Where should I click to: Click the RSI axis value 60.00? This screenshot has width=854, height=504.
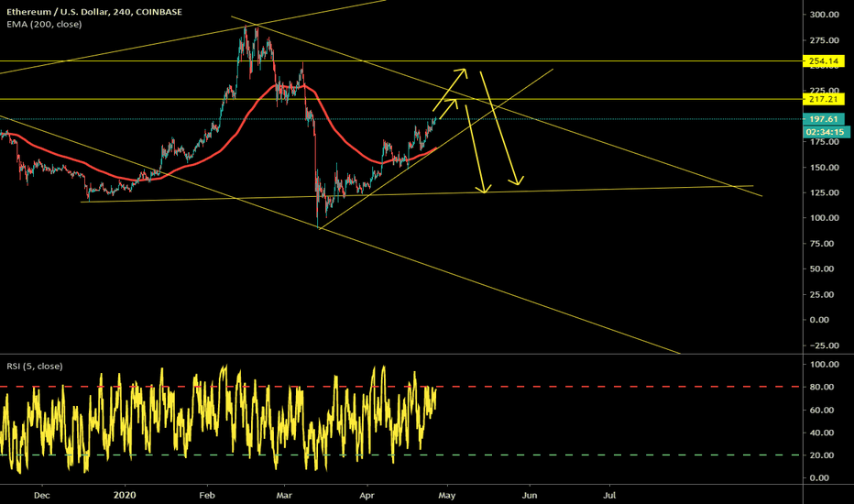tap(822, 410)
